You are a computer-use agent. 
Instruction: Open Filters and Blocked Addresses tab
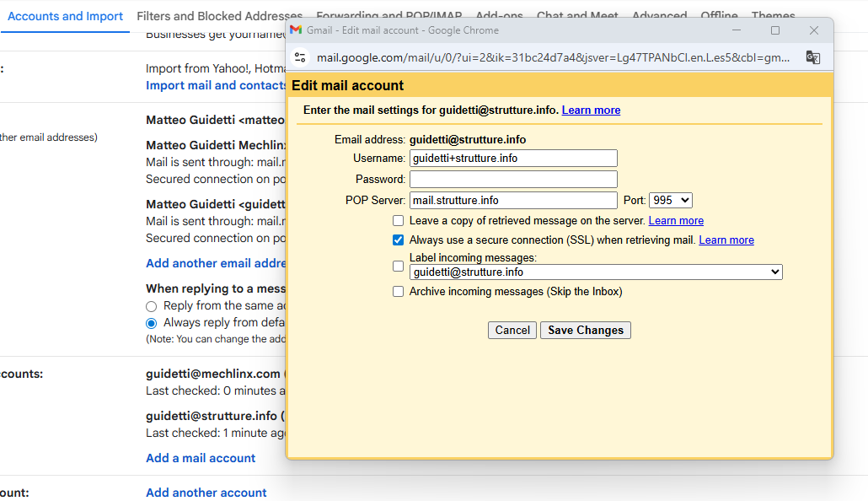click(x=219, y=16)
